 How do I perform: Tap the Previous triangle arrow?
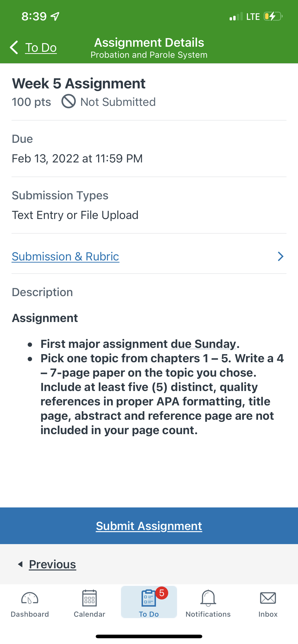click(x=20, y=564)
